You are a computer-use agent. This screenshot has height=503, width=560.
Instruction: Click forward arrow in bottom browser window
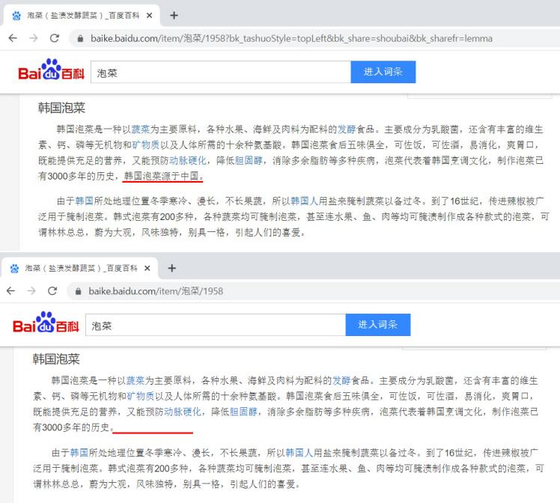coord(31,291)
